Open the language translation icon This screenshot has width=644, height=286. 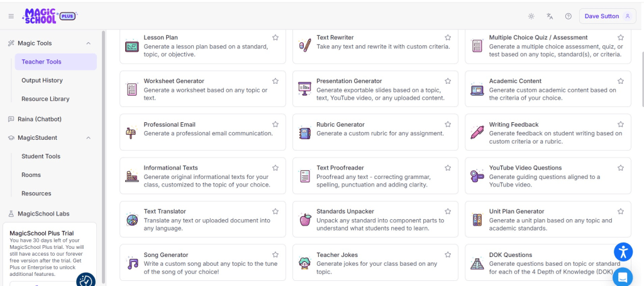pyautogui.click(x=550, y=16)
